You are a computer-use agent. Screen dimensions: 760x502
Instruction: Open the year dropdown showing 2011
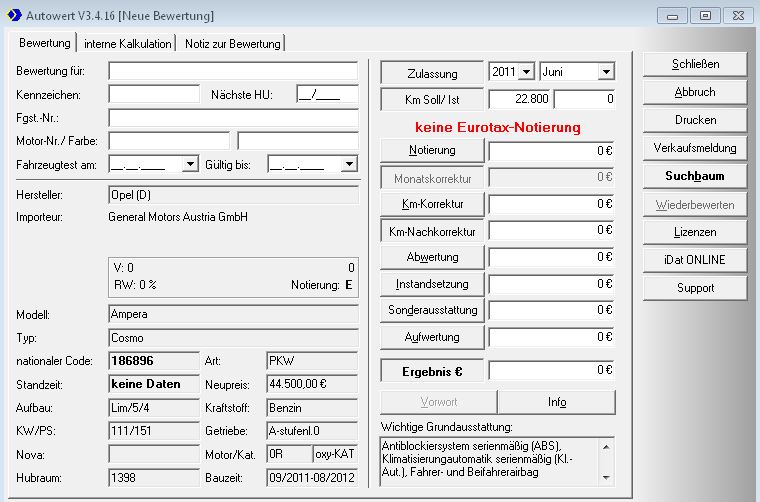pyautogui.click(x=527, y=72)
